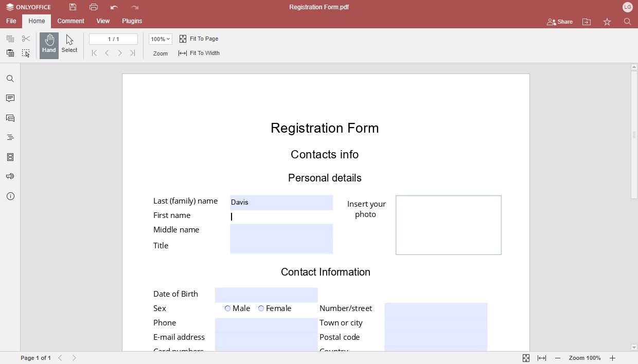This screenshot has height=364, width=638.
Task: Select the Female radio button
Action: [261, 308]
